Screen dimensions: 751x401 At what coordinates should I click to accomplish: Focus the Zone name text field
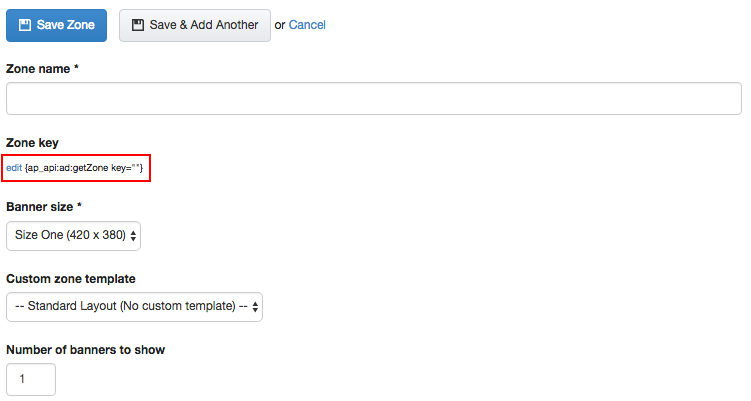click(x=374, y=99)
